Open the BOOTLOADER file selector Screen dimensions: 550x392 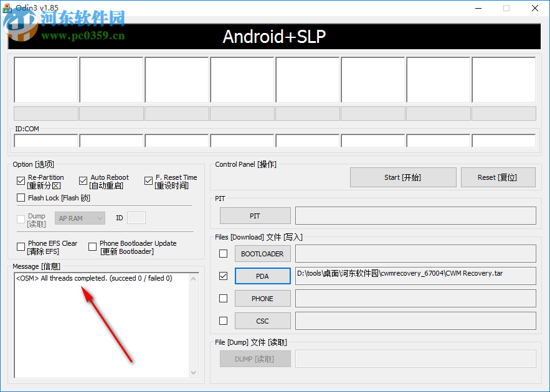(x=262, y=253)
